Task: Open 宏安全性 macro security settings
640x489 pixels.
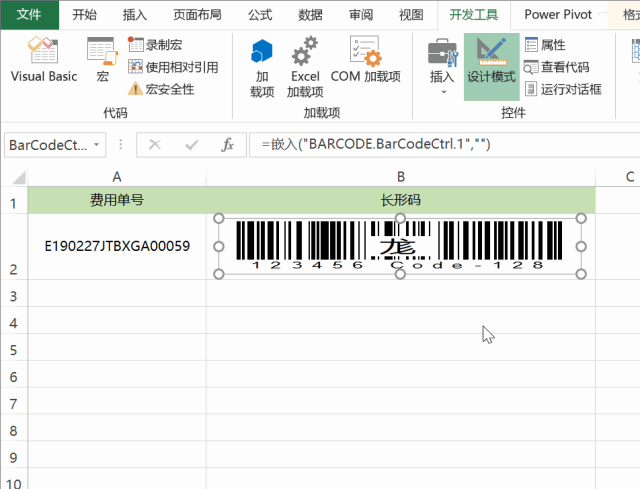Action: point(161,89)
